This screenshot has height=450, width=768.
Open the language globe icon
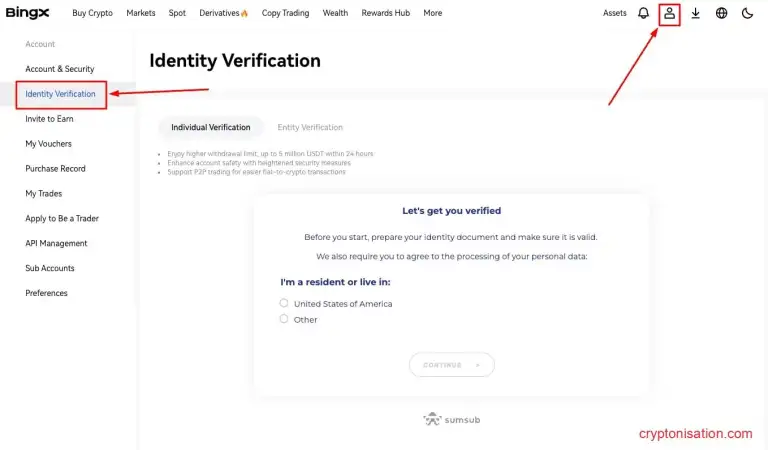tap(722, 13)
